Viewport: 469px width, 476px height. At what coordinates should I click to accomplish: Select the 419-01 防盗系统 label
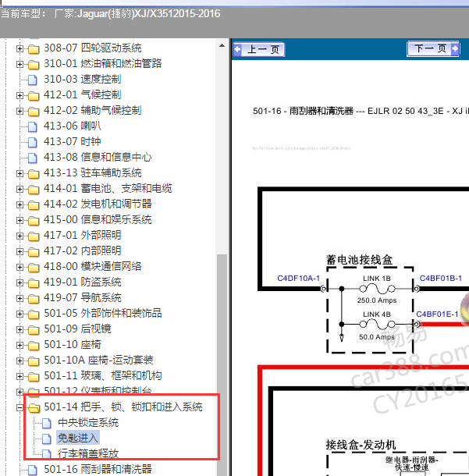pyautogui.click(x=82, y=282)
